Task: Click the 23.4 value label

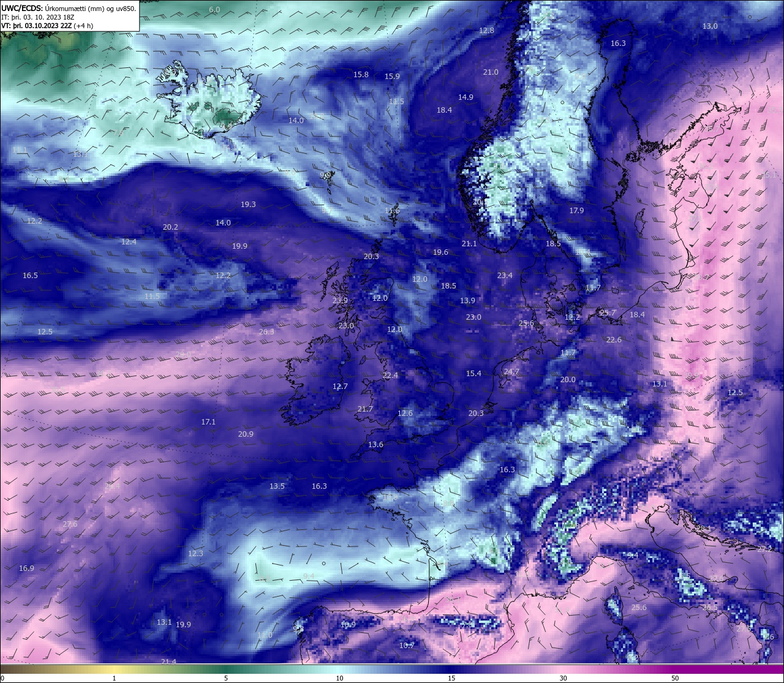Action: click(505, 276)
